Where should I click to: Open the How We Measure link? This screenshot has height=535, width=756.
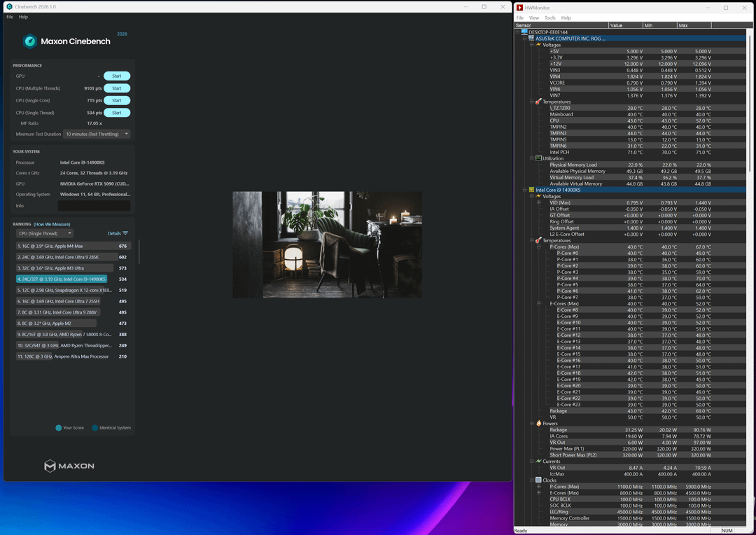point(52,224)
